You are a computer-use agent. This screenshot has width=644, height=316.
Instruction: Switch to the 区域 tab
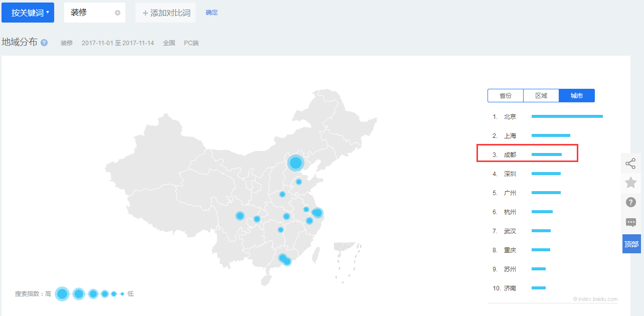point(541,95)
